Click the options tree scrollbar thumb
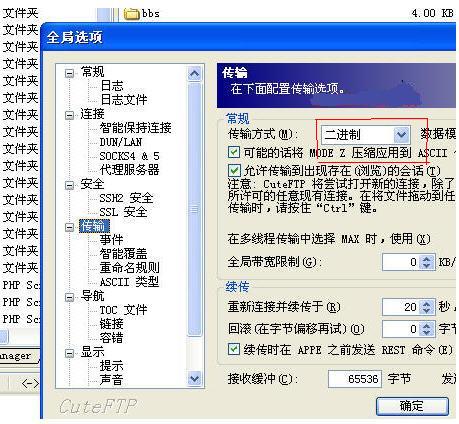 pos(194,210)
